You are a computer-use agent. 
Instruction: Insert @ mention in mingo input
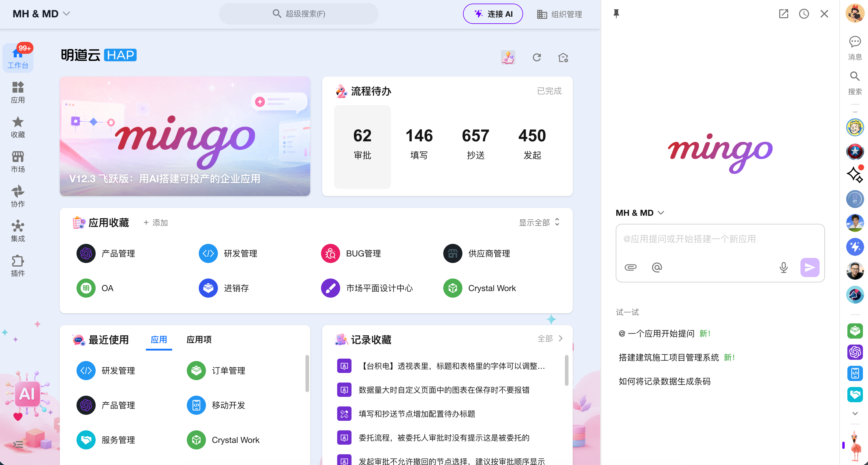(x=657, y=267)
